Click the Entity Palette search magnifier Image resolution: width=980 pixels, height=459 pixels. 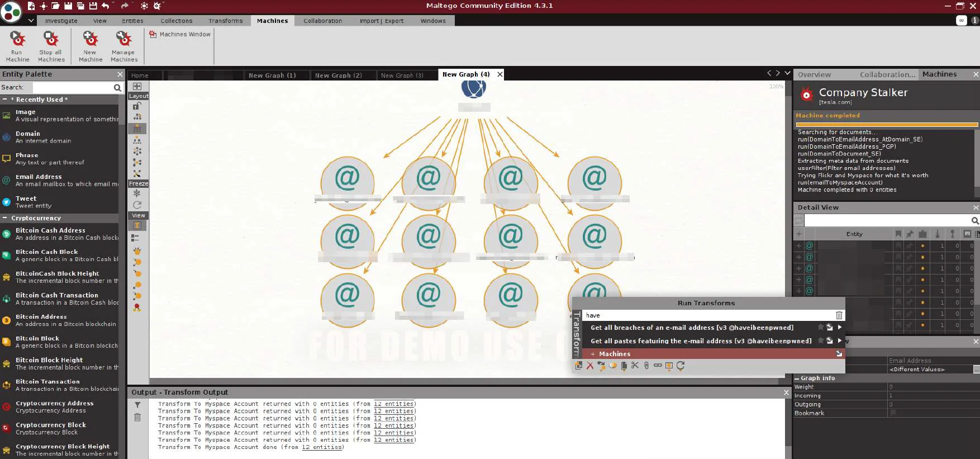pyautogui.click(x=117, y=87)
